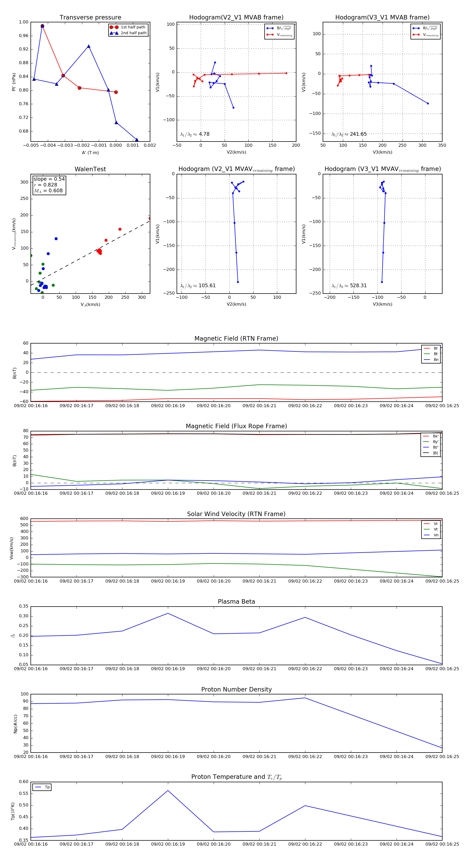473x868 pixels.
Task: Select the 'Vn' legend entry
Action: coord(431,535)
